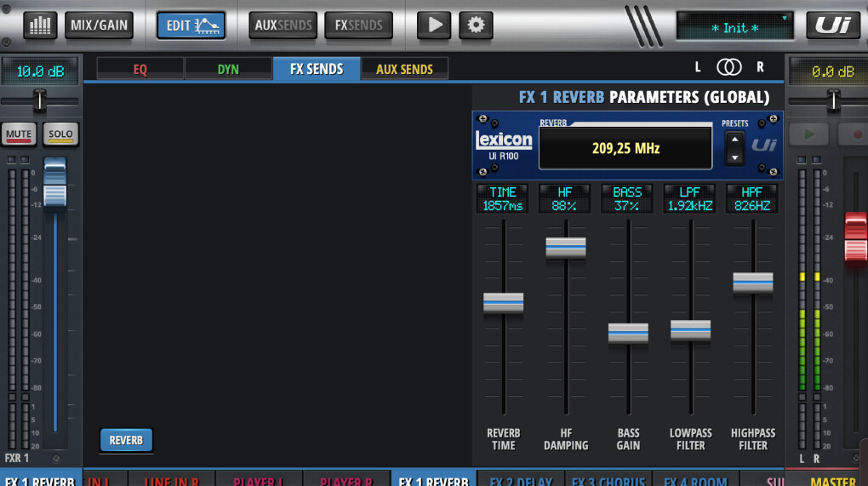The image size is (868, 486).
Task: Click the FXR 1 channel fader handle
Action: tap(54, 183)
